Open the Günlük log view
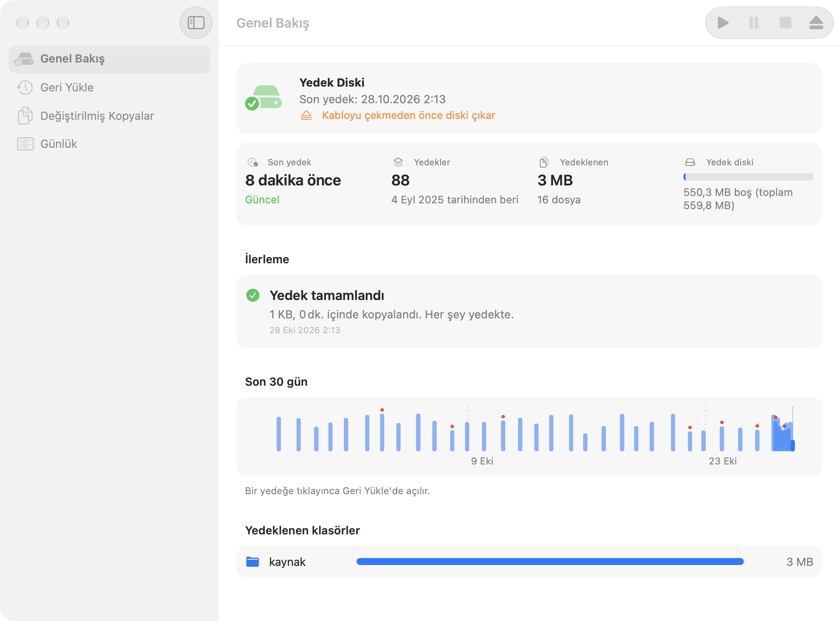The image size is (840, 621). 109,144
